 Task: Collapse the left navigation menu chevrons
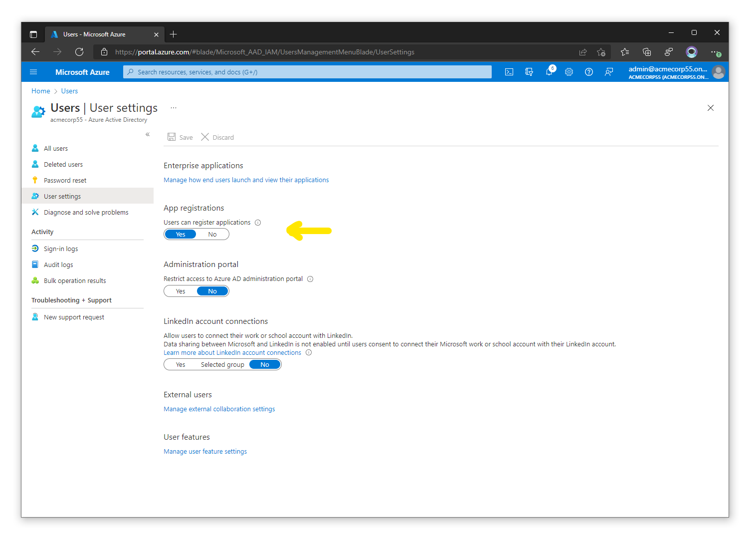point(148,134)
